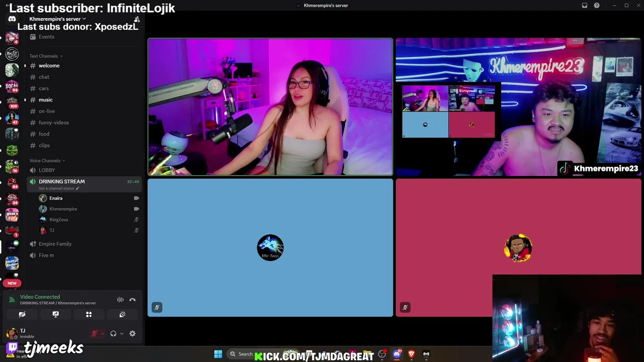Select TJ in voice participants list
644x362 pixels.
(x=89, y=230)
